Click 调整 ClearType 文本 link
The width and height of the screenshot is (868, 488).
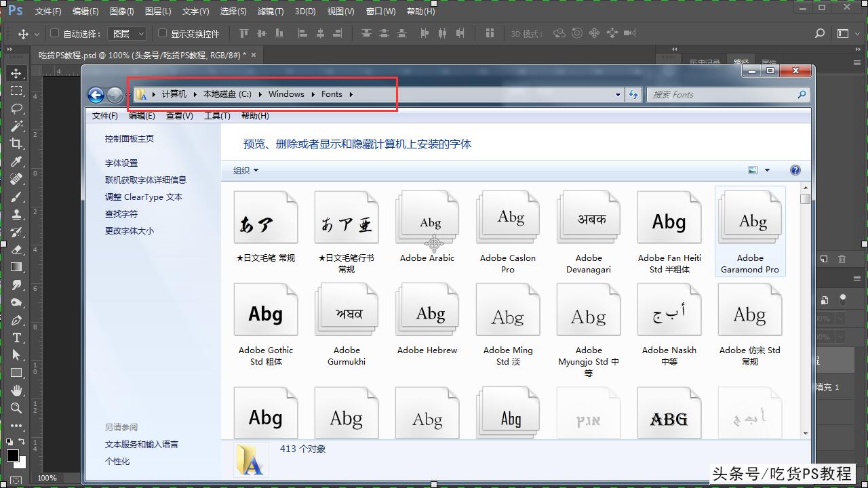click(144, 197)
